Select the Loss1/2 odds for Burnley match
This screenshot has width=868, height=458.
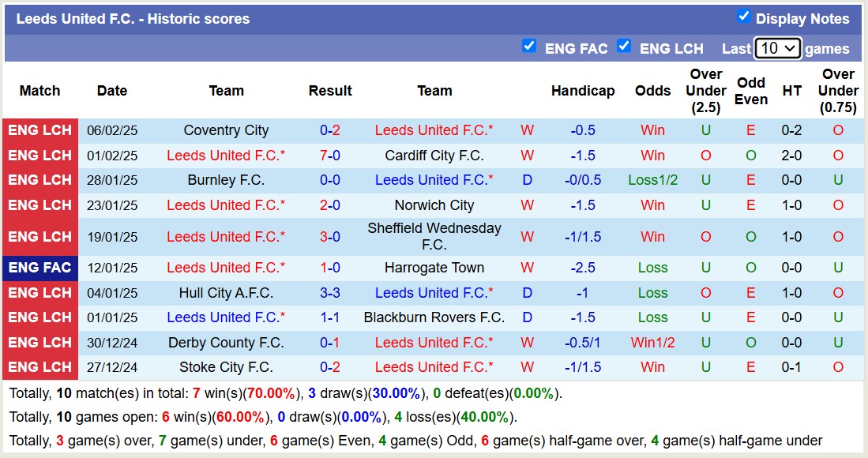(x=652, y=180)
